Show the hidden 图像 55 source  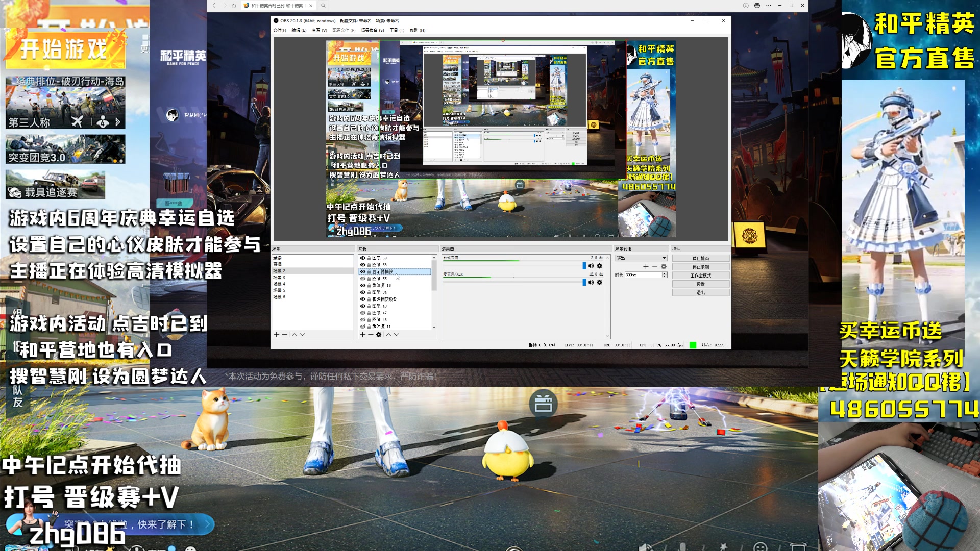[x=363, y=279]
